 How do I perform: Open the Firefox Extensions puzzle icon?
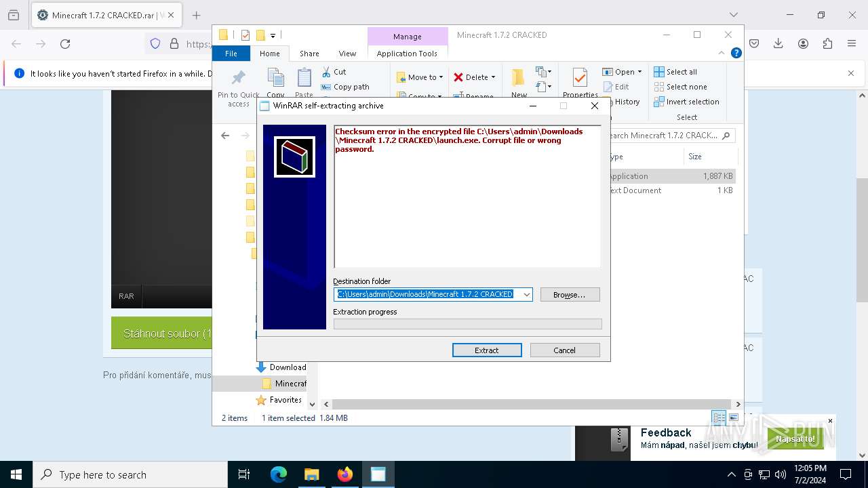[x=827, y=43]
